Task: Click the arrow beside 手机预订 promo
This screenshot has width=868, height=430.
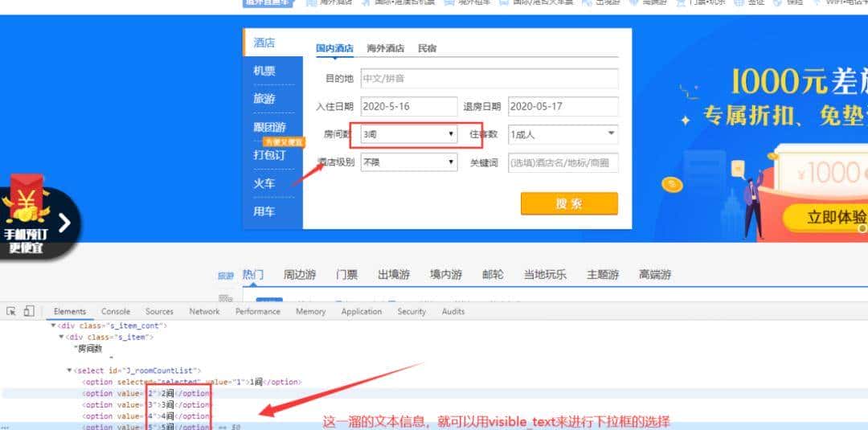Action: click(65, 223)
